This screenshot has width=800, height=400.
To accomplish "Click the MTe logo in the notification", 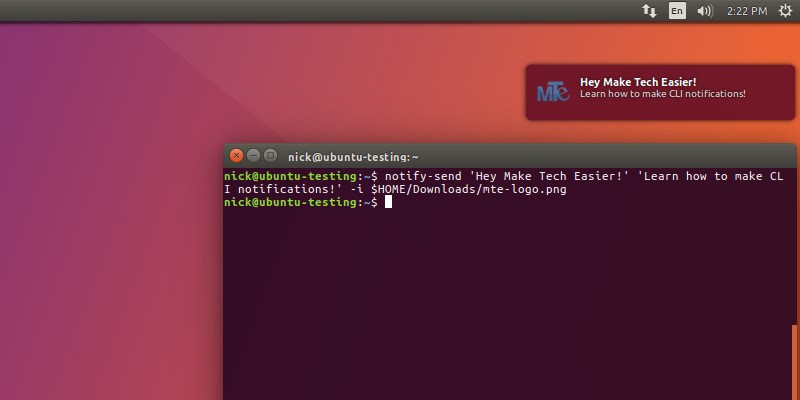I will [x=553, y=92].
